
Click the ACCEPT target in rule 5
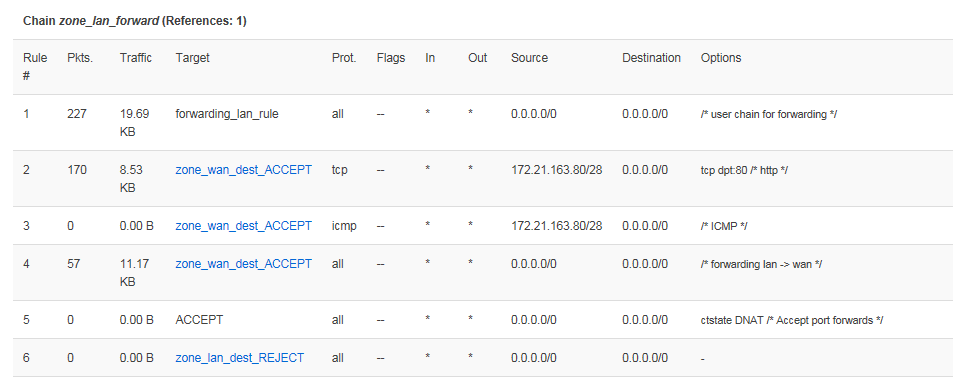199,320
